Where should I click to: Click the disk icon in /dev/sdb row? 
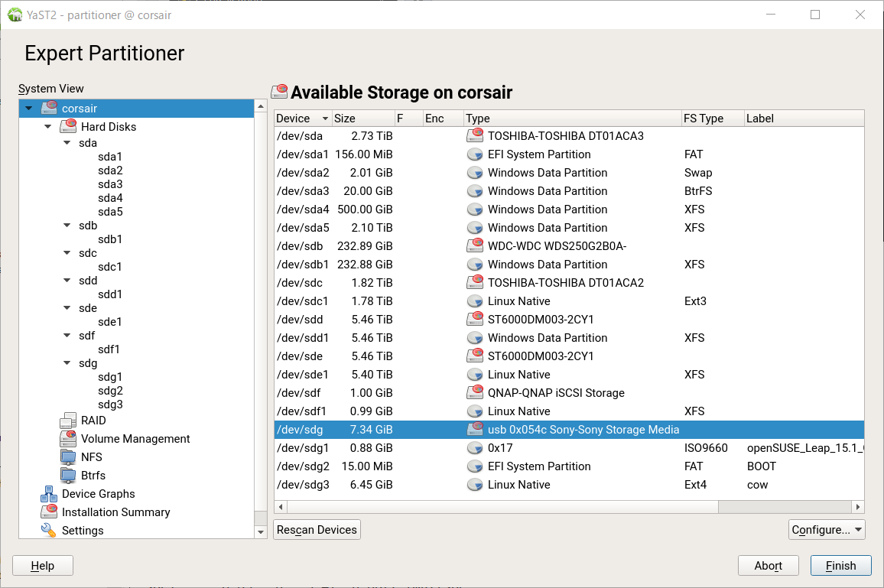[475, 245]
